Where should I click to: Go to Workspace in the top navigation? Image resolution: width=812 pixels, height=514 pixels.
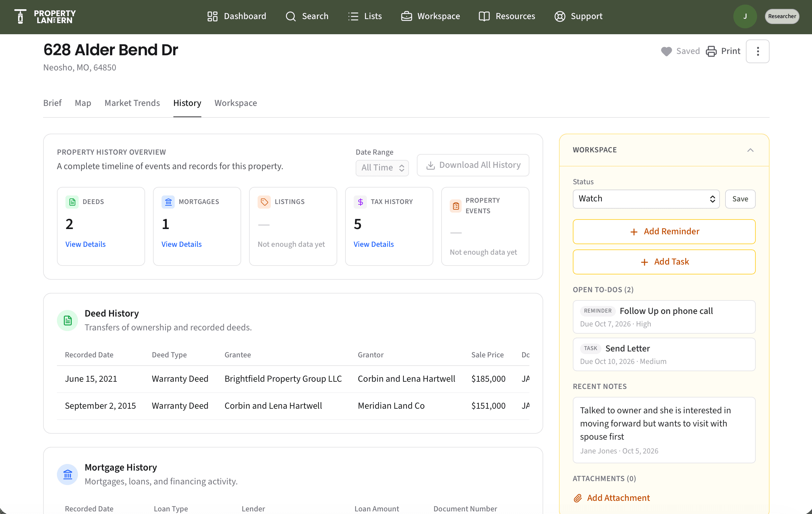[x=430, y=16]
